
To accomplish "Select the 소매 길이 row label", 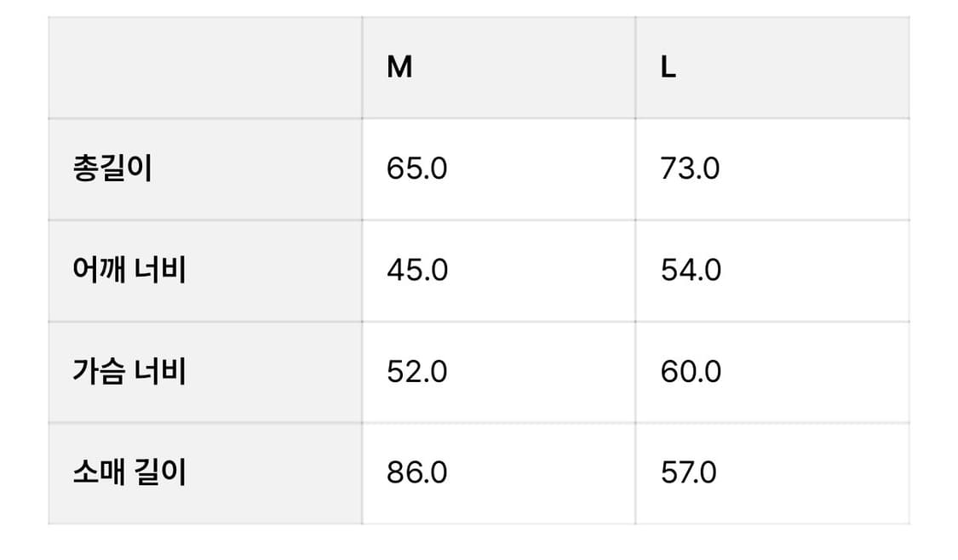I will 129,472.
